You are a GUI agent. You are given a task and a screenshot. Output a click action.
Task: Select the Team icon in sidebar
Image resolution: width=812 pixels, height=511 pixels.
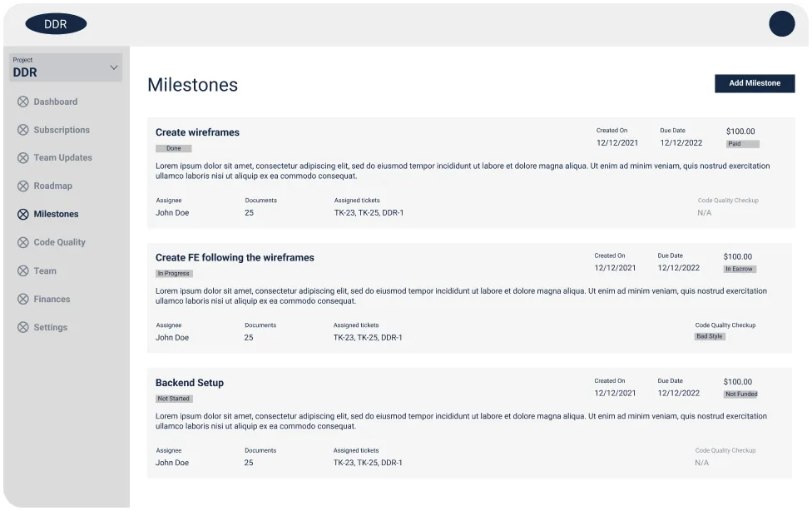23,271
